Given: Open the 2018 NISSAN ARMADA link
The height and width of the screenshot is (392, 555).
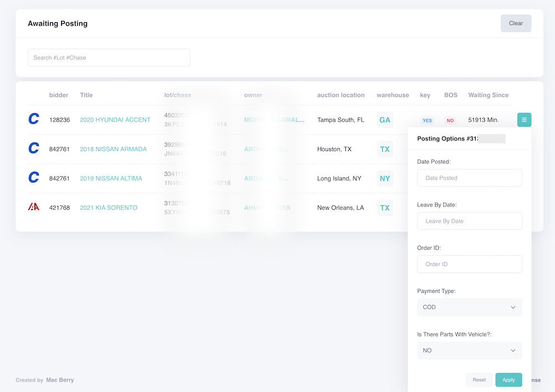Looking at the screenshot, I should coord(113,149).
